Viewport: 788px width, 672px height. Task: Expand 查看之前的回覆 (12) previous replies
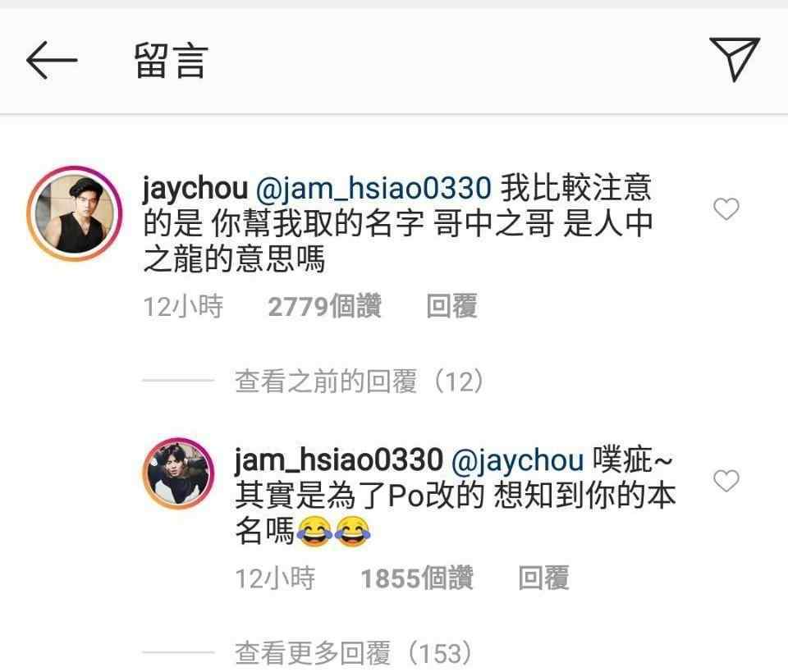click(x=360, y=382)
